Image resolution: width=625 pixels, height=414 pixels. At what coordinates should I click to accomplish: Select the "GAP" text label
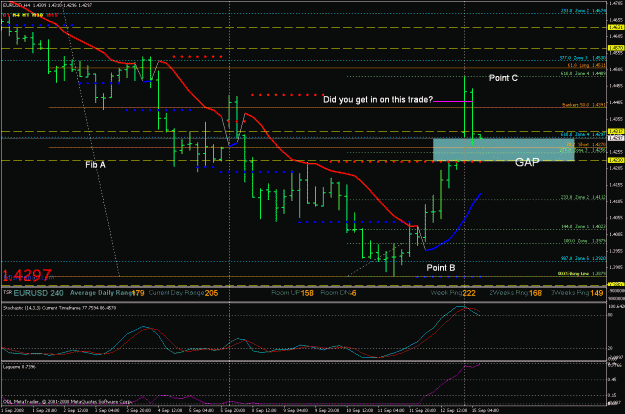pyautogui.click(x=527, y=162)
